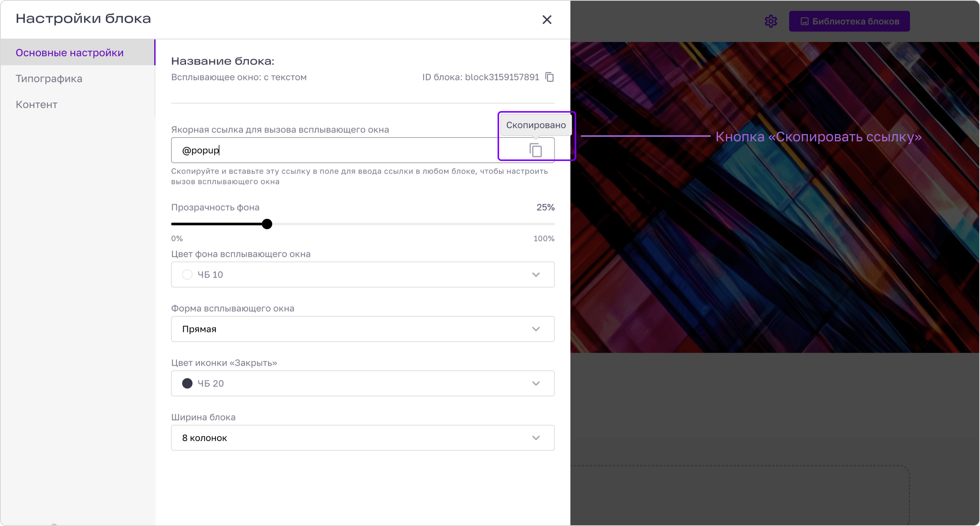Click the chevron next to ЧБ 10

[x=536, y=275]
